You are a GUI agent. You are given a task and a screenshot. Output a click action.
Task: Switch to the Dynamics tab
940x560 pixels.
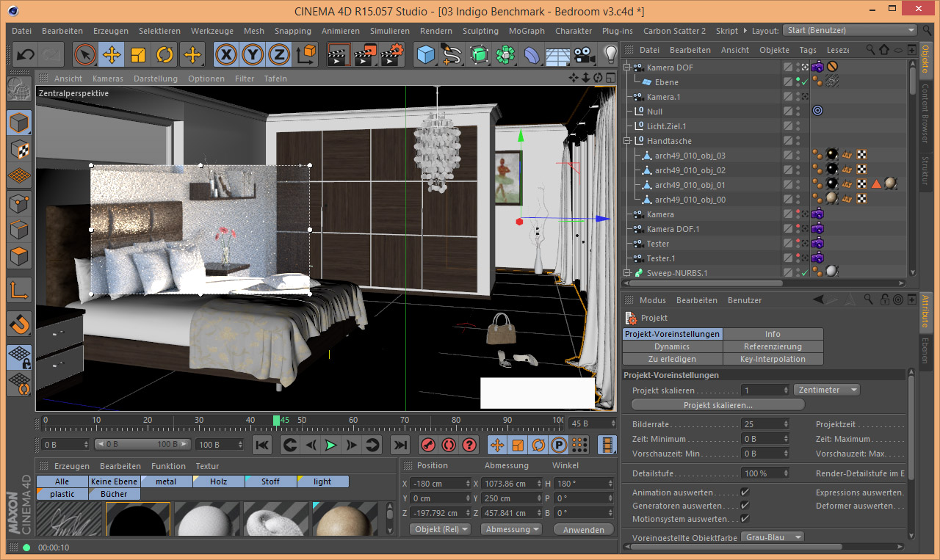point(672,346)
